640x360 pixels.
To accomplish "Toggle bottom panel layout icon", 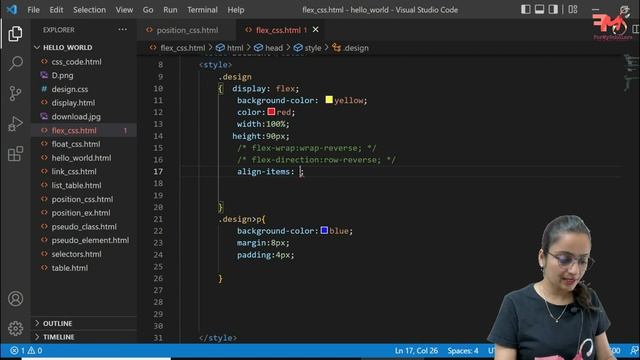I will tap(539, 9).
